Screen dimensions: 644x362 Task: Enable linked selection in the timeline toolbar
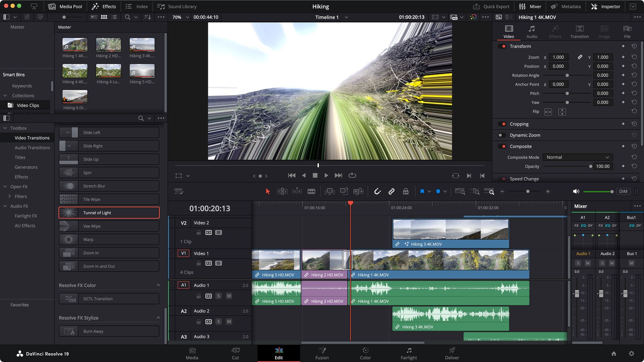click(x=391, y=191)
